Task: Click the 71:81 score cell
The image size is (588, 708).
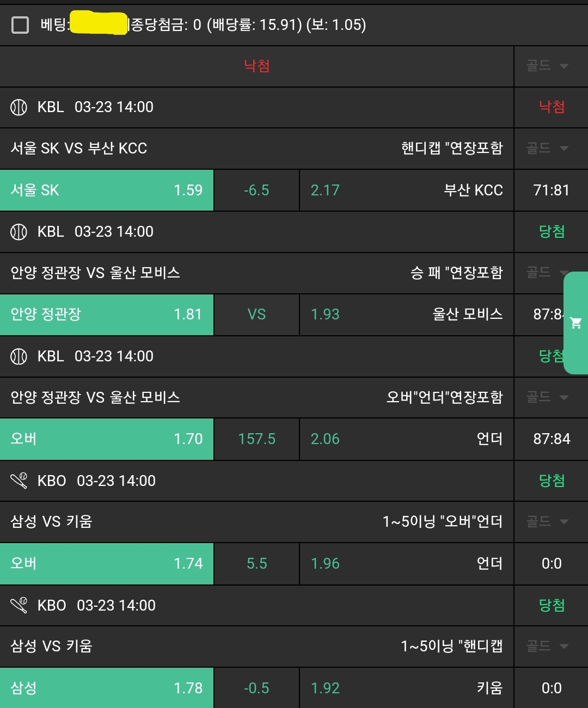Action: [551, 190]
